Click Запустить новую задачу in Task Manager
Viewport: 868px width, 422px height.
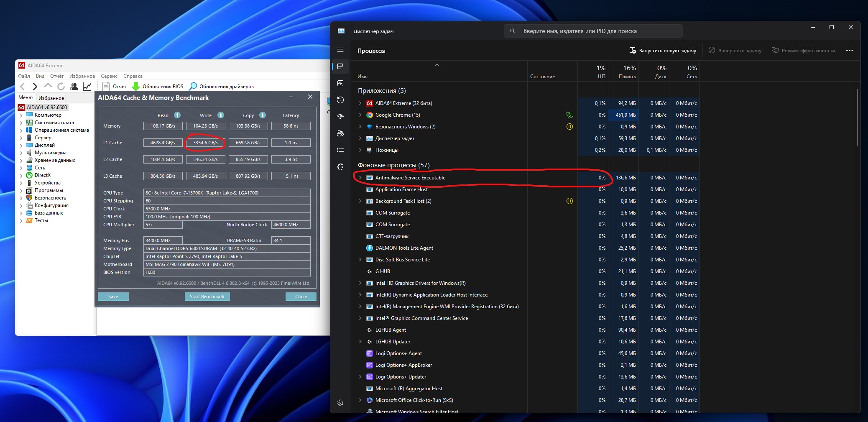(663, 51)
